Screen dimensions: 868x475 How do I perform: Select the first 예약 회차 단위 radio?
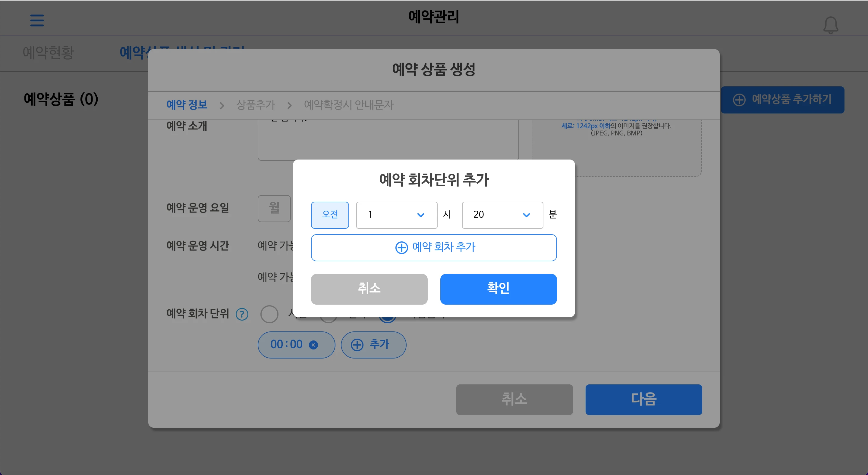[x=269, y=314]
